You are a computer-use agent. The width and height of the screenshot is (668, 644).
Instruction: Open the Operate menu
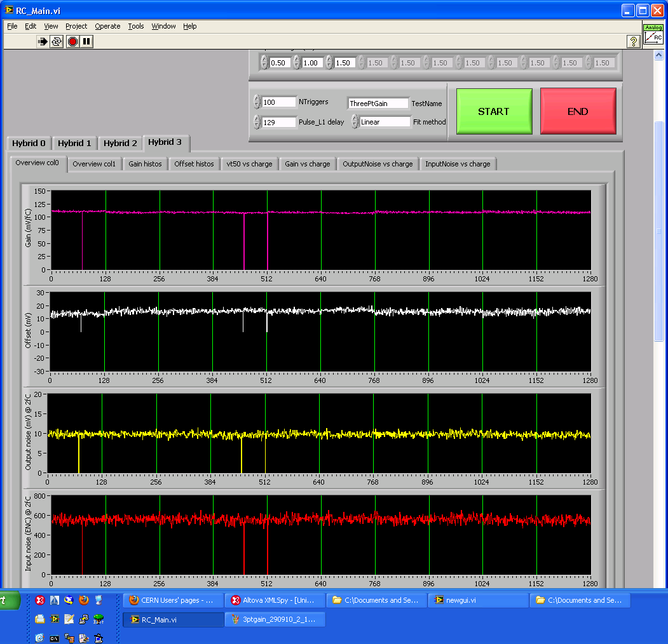107,26
